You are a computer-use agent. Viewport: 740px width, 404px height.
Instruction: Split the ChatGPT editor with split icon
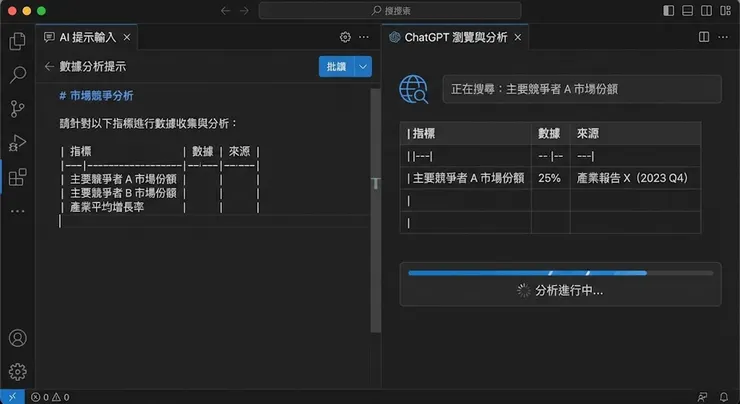pyautogui.click(x=704, y=37)
